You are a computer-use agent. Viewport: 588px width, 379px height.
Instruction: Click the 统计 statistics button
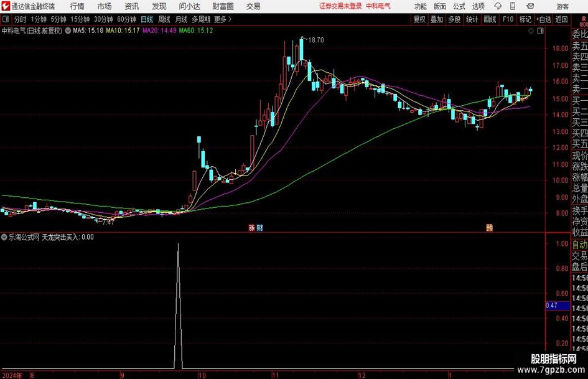[x=472, y=19]
